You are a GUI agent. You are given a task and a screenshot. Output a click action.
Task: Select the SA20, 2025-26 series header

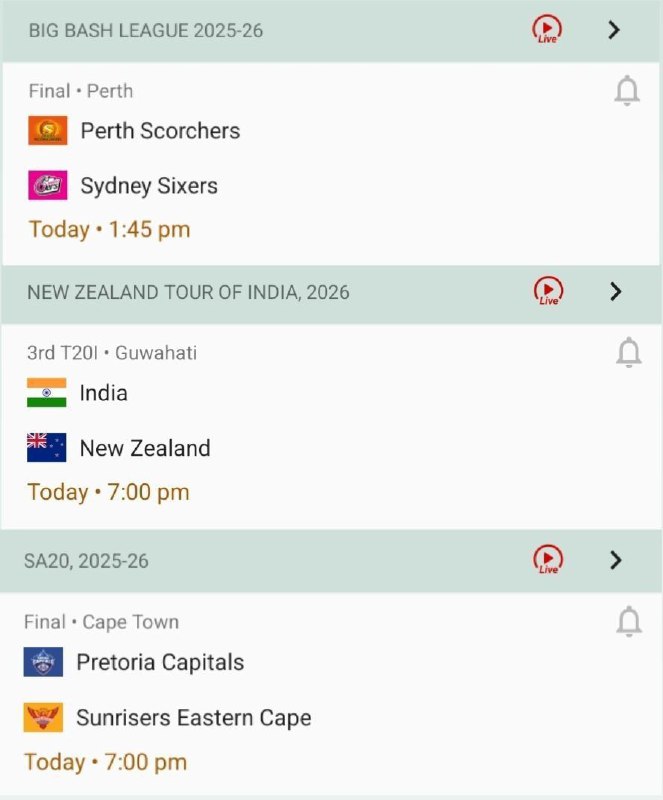point(86,561)
